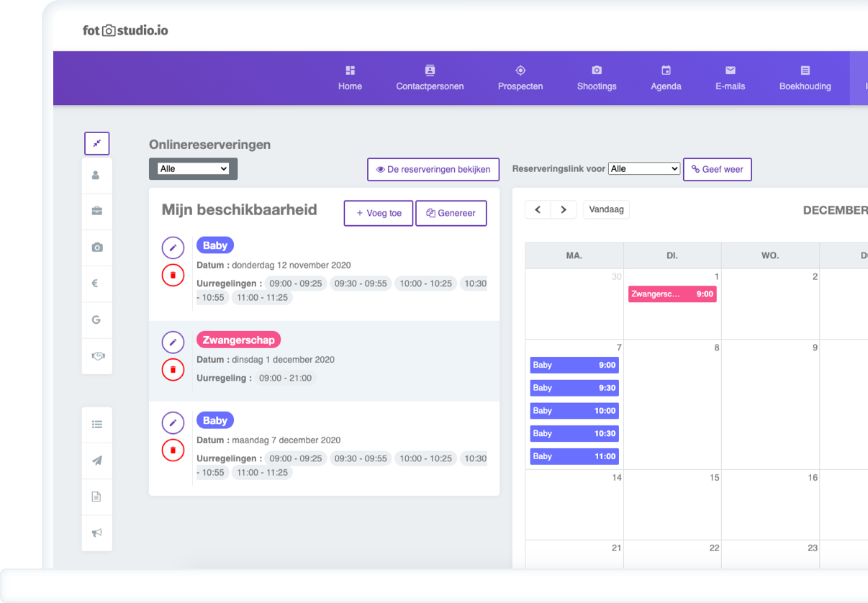This screenshot has height=603, width=868.
Task: Open the handshake sidebar icon
Action: 96,355
